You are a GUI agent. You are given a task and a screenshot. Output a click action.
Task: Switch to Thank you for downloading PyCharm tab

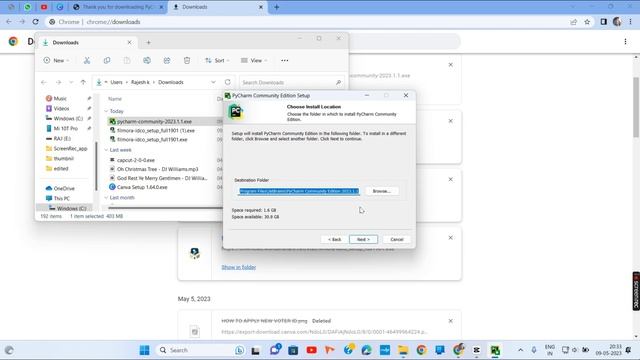(118, 7)
